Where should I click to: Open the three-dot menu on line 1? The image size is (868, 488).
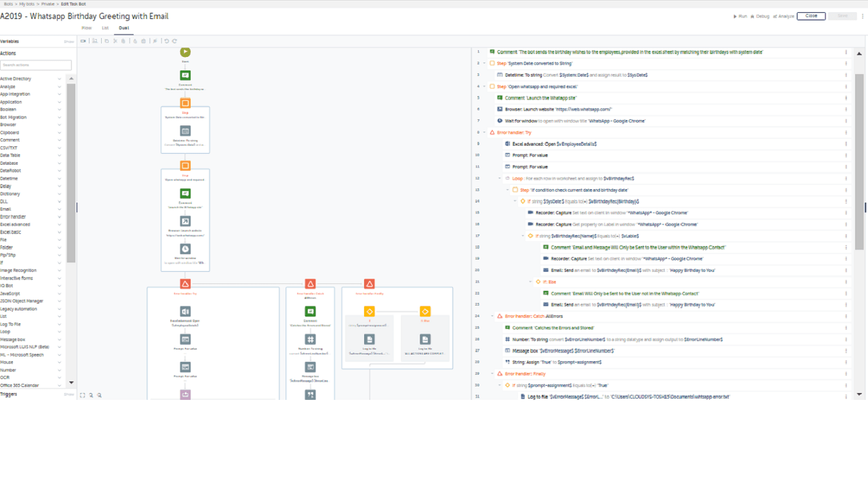(846, 52)
